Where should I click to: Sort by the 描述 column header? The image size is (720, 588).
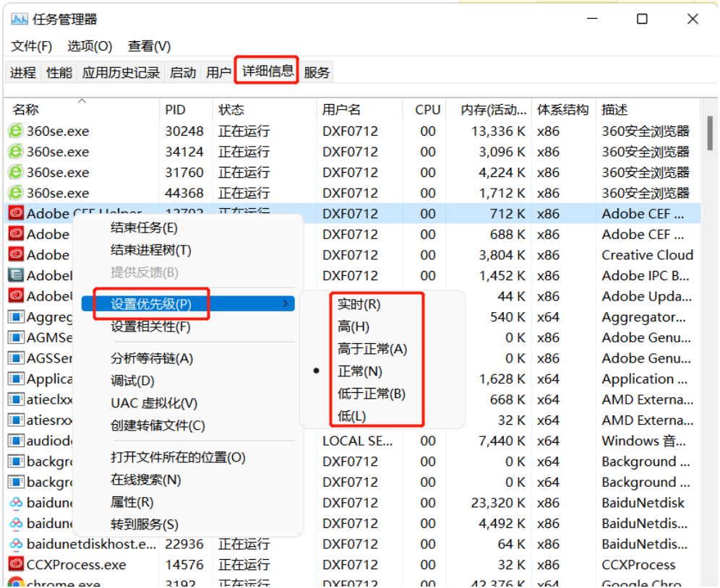point(648,109)
